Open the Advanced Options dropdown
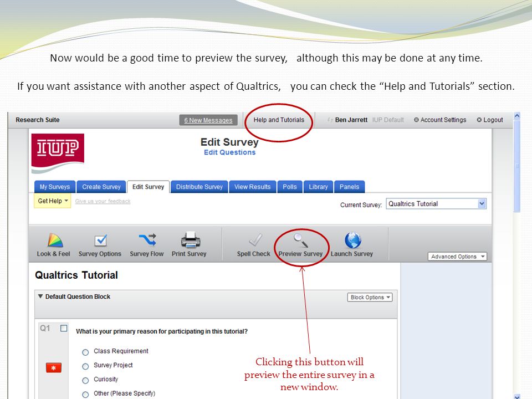The height and width of the screenshot is (399, 532). [457, 257]
